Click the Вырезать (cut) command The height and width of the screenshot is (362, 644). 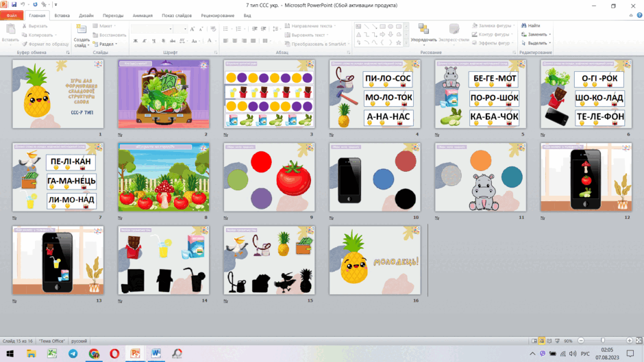[x=34, y=26]
